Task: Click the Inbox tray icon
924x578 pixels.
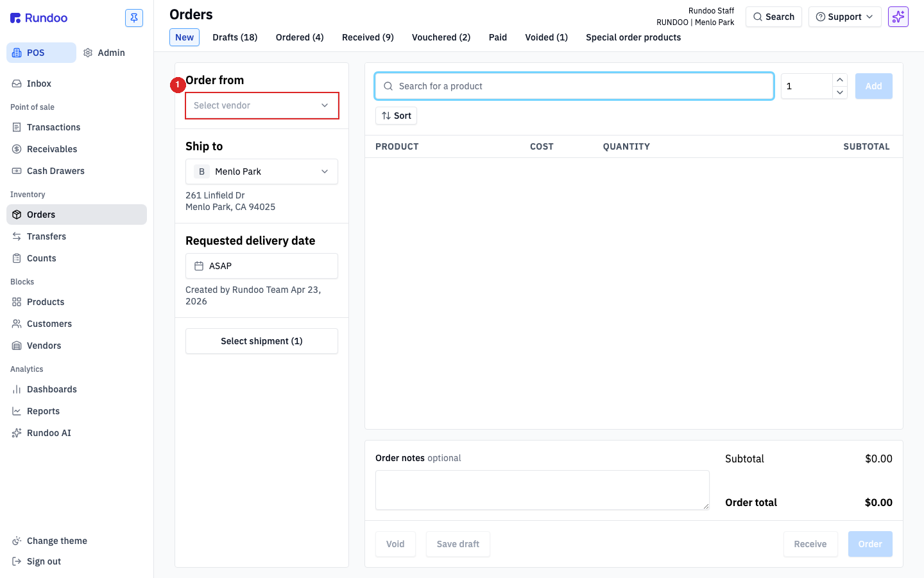Action: (x=17, y=83)
